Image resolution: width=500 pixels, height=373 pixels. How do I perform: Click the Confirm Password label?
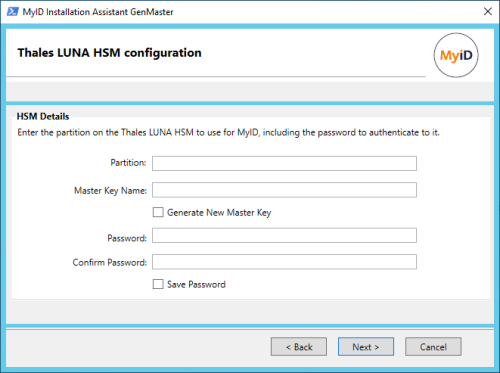110,262
